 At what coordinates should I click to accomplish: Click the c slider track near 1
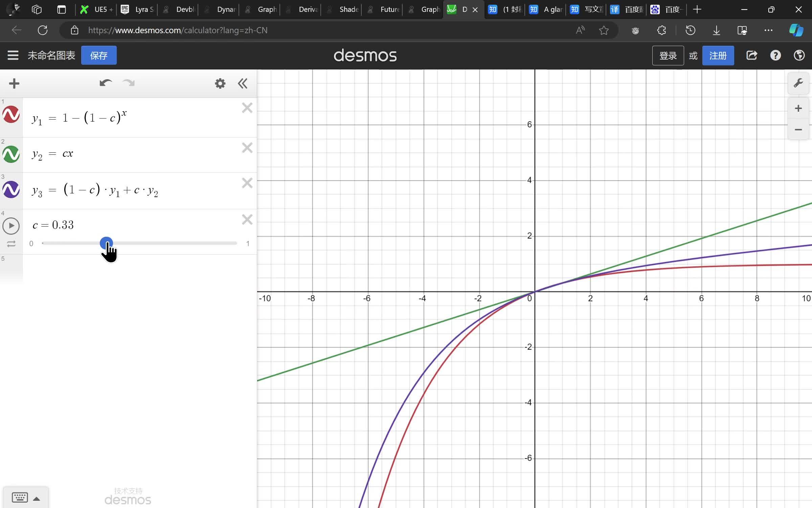click(x=233, y=243)
